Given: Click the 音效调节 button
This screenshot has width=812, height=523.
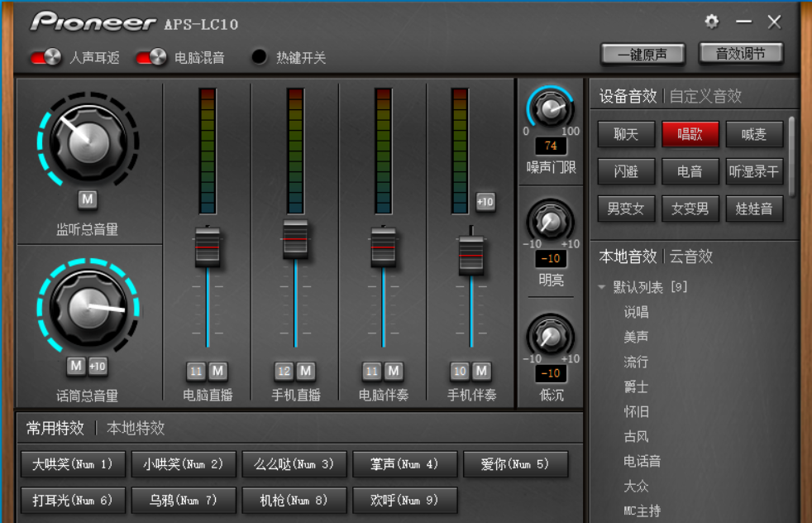Looking at the screenshot, I should click(741, 54).
